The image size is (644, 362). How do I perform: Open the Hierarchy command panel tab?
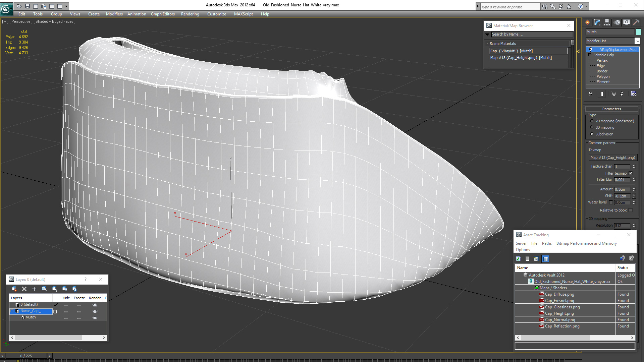(607, 22)
